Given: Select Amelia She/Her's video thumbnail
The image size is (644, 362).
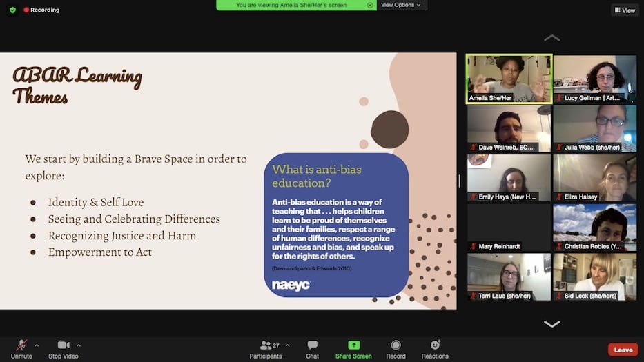Looking at the screenshot, I should [x=509, y=79].
